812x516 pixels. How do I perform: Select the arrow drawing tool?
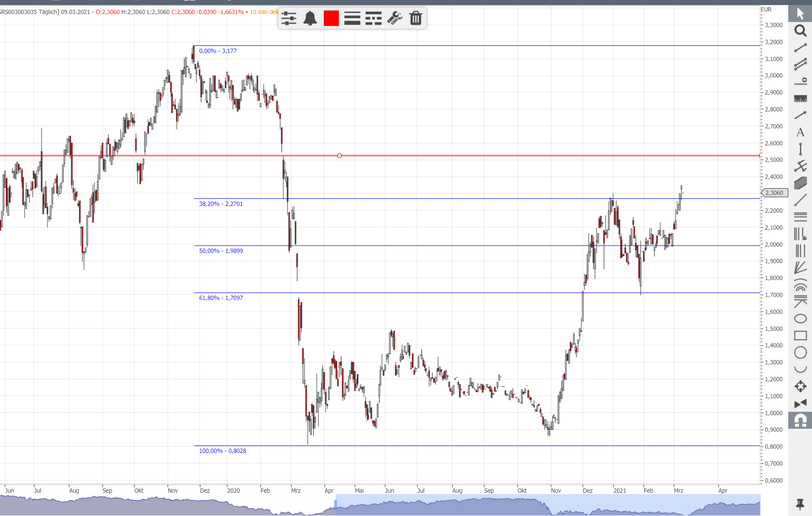(800, 115)
